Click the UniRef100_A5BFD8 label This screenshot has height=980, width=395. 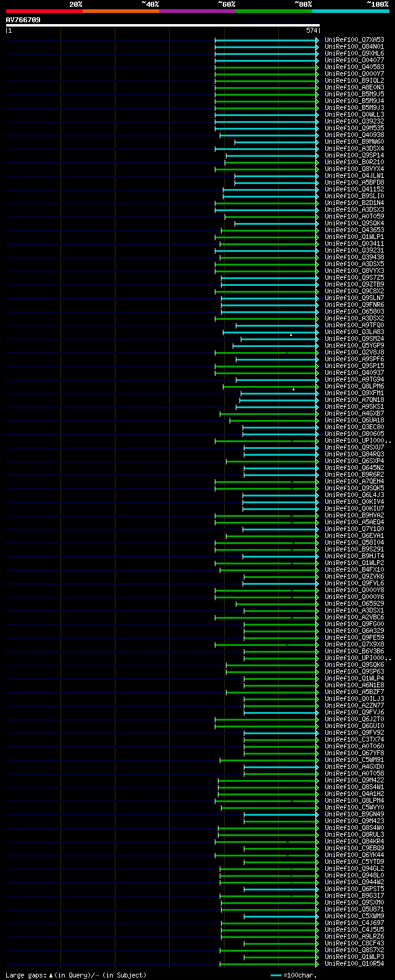click(x=354, y=182)
